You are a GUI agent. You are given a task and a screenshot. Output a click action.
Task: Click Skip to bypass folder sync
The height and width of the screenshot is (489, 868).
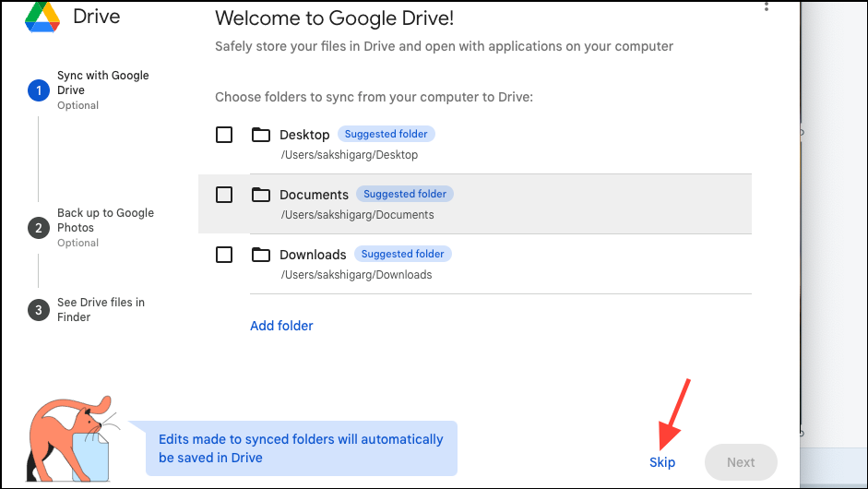[x=662, y=462]
